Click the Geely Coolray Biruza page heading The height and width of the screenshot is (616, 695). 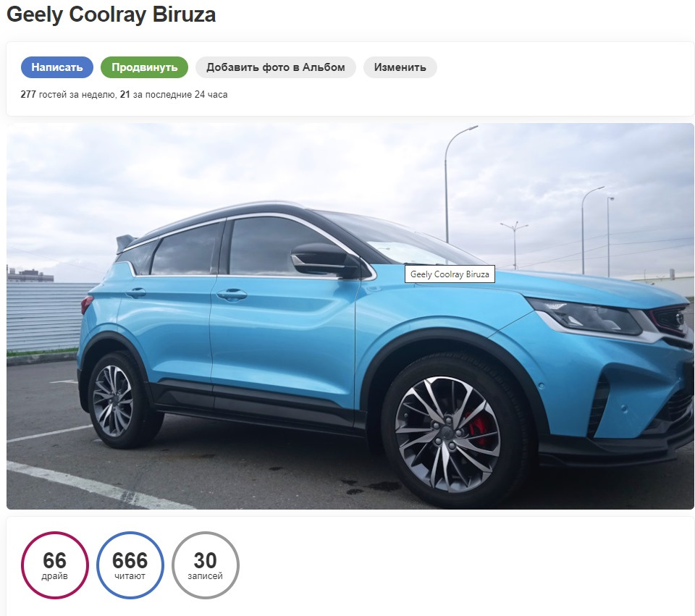111,14
